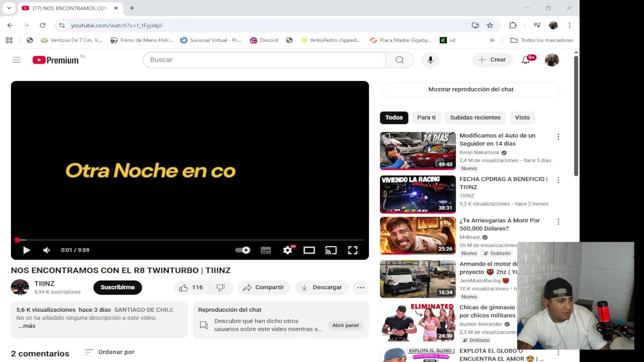Switch to theater mode view
Viewport: 644px width, 362px height.
click(309, 250)
